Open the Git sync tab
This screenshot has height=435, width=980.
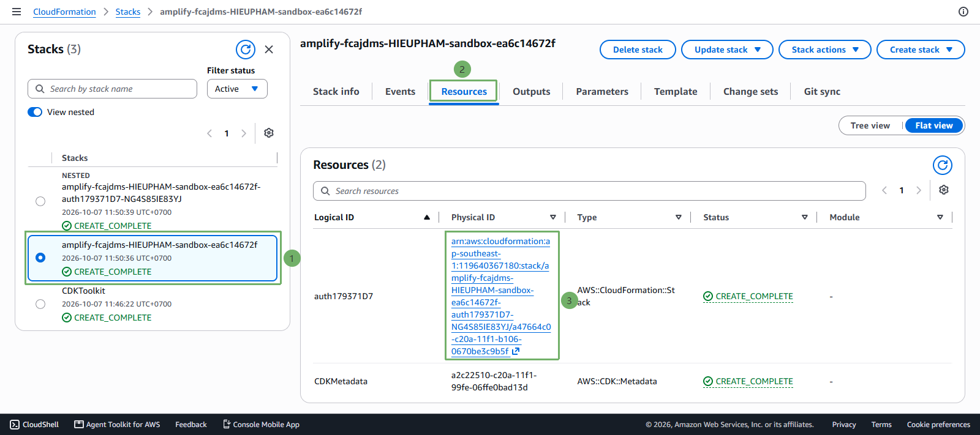(822, 92)
